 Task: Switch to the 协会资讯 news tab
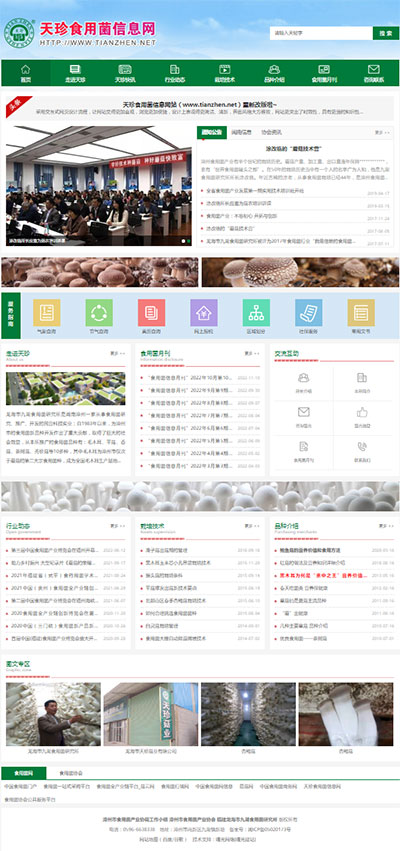271,132
